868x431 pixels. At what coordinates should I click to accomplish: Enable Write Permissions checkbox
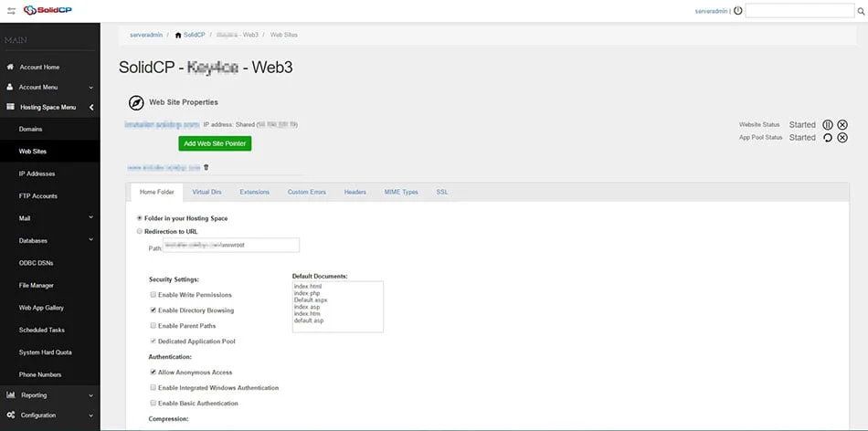tap(153, 295)
